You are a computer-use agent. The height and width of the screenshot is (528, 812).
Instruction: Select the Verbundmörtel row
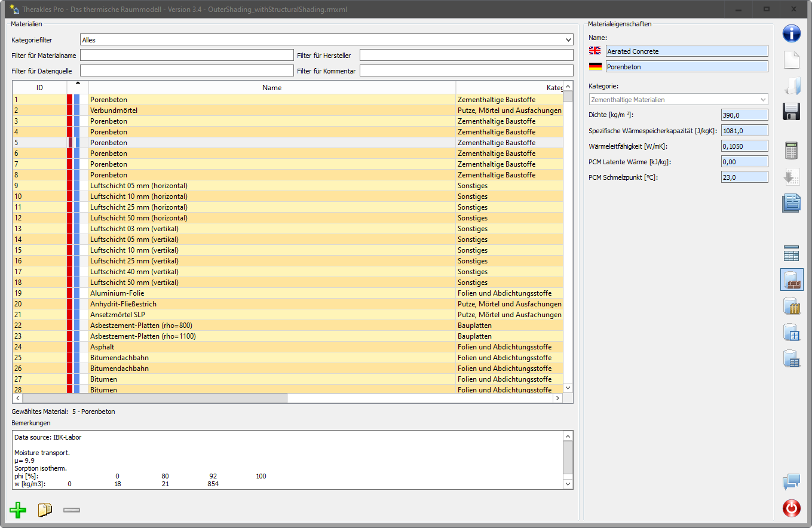[287, 110]
